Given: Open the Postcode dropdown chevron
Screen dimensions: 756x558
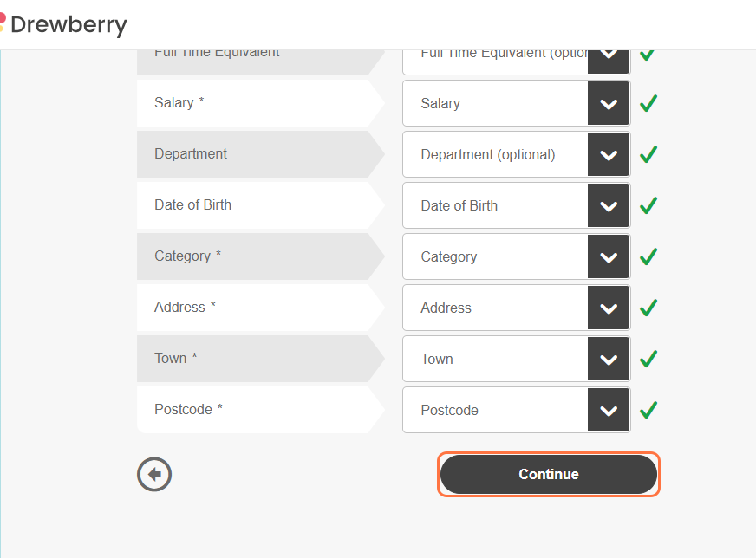Looking at the screenshot, I should point(609,410).
